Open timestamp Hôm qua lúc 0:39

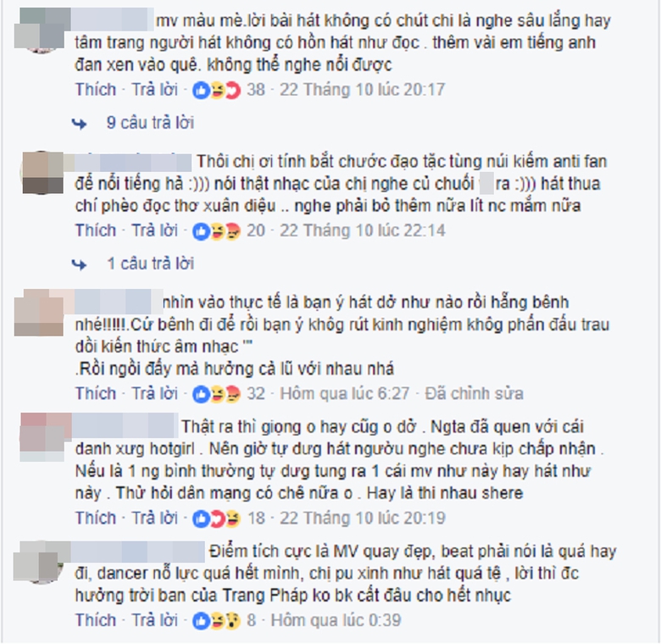click(x=336, y=620)
